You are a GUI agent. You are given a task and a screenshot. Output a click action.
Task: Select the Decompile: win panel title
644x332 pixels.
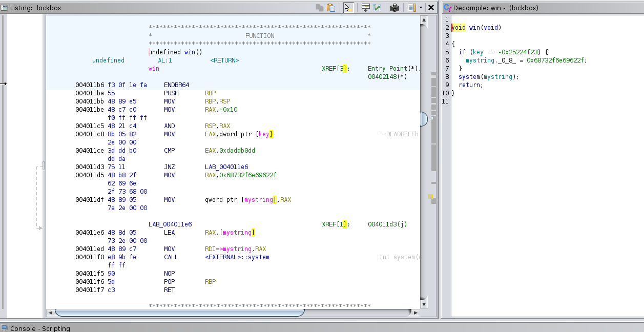[493, 8]
